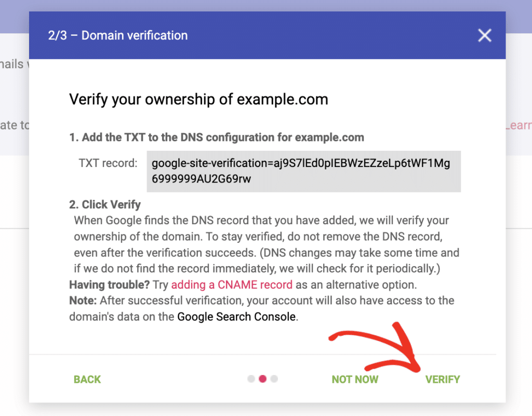Click the dialog title "2/3 – Domain verification"
Image resolution: width=532 pixels, height=416 pixels.
coord(117,35)
